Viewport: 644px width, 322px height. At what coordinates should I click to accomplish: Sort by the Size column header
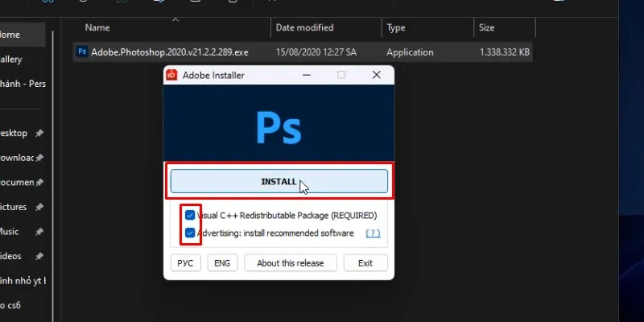coord(487,27)
